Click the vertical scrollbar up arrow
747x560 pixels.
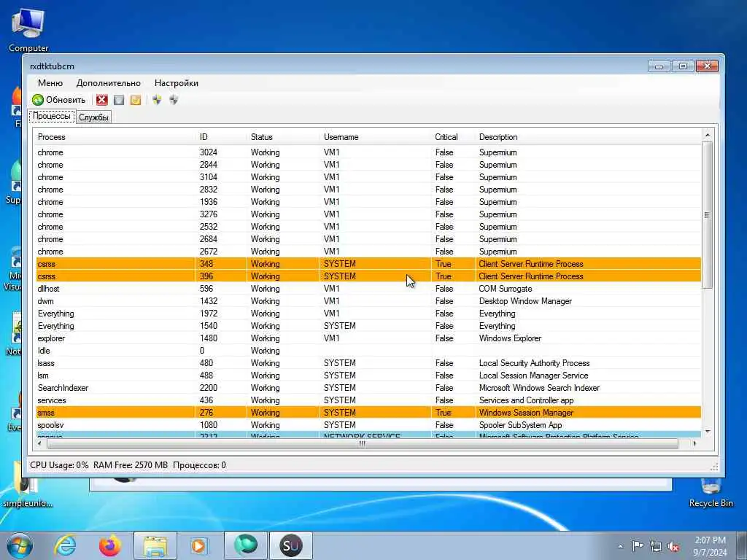pos(708,135)
